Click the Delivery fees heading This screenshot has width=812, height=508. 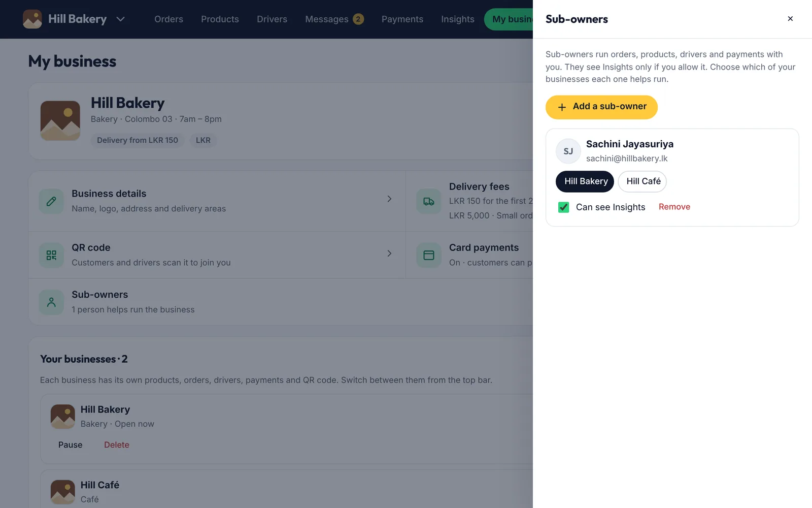click(x=479, y=186)
